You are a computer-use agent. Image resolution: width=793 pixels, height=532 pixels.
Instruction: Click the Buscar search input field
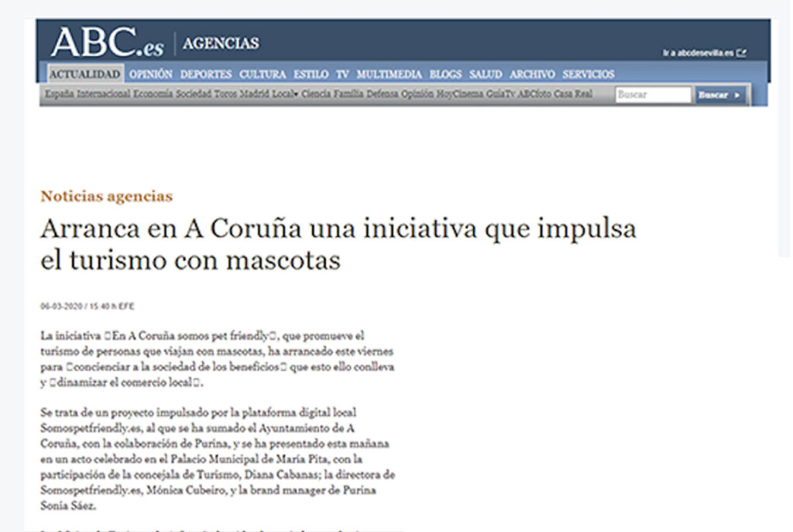(653, 95)
